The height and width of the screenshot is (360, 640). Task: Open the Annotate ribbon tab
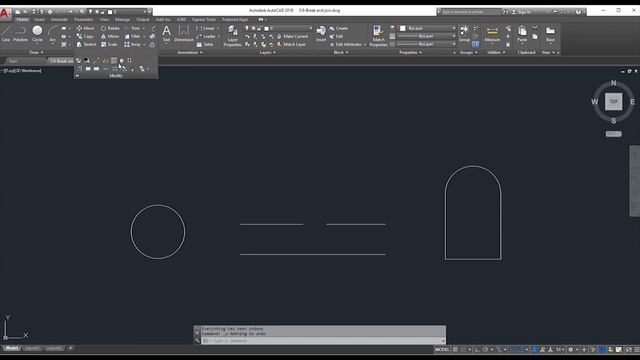[59, 19]
